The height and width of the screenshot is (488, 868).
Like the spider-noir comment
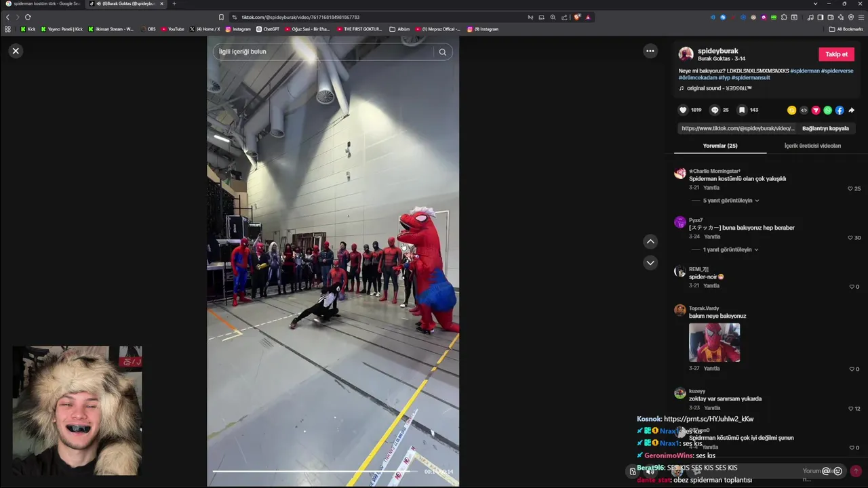pos(852,287)
